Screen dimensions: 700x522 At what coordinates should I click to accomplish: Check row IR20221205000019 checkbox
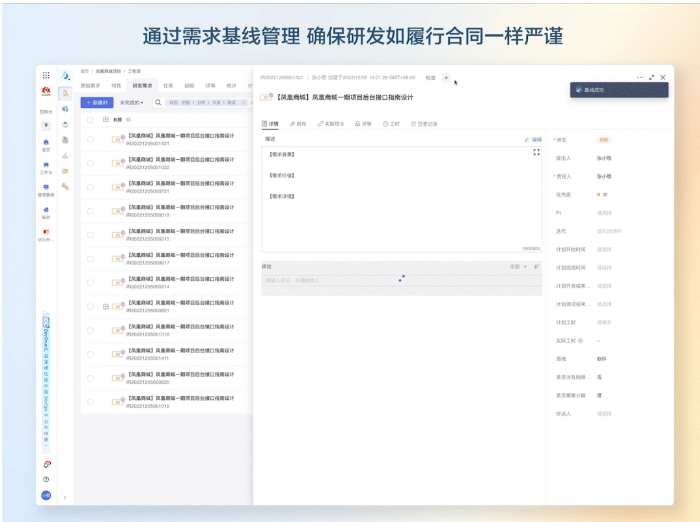point(90,211)
